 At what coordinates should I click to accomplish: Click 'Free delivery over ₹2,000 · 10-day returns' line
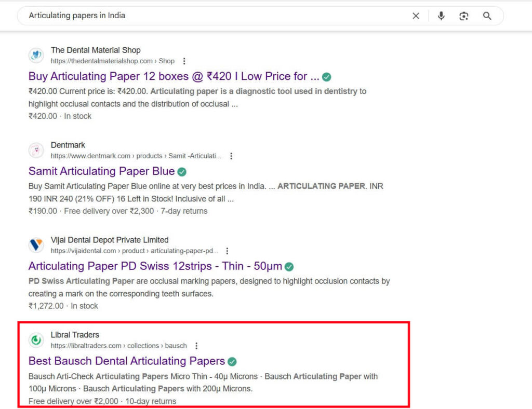102,401
